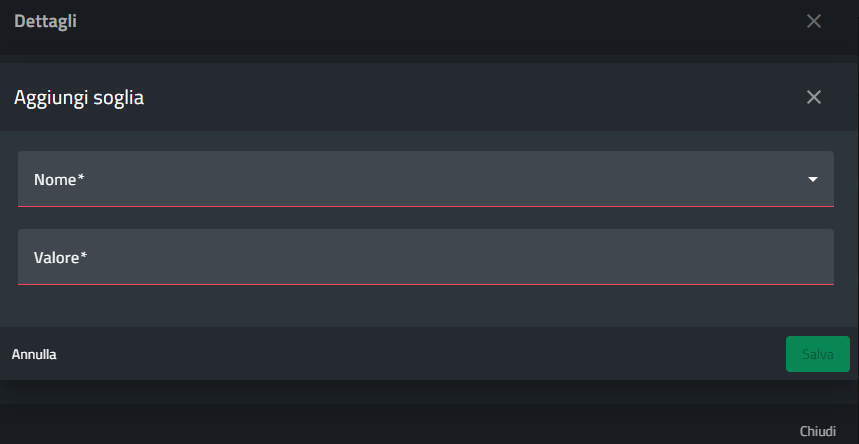This screenshot has height=444, width=859.
Task: Click the Valore* label text
Action: click(60, 258)
